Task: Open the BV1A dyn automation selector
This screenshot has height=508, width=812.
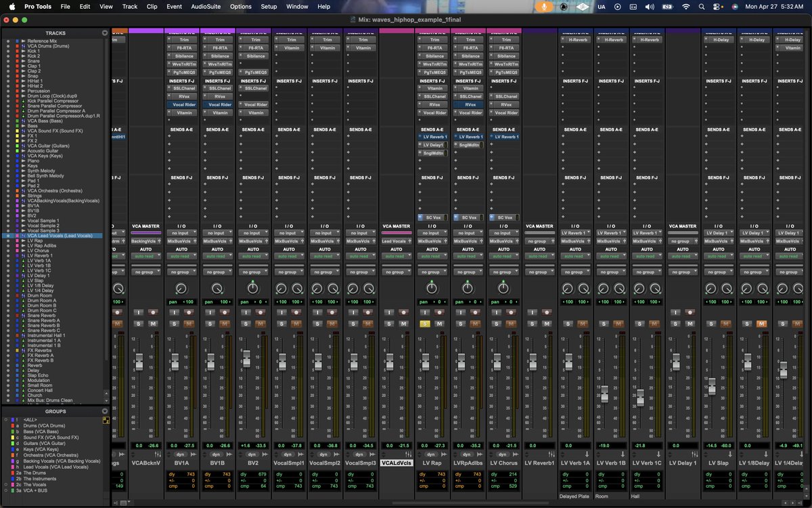Action: coord(181,454)
